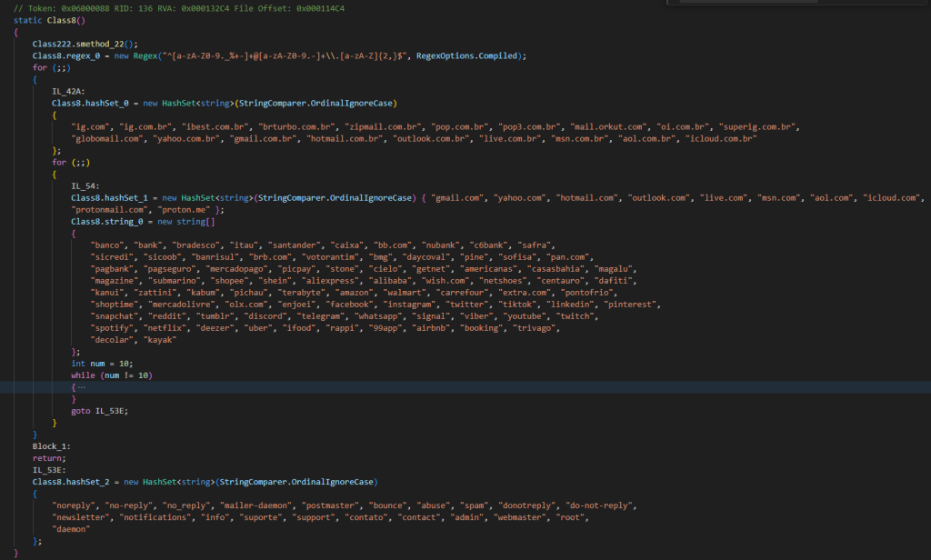Select the "terabyte" string
This screenshot has height=560, width=931.
[302, 293]
